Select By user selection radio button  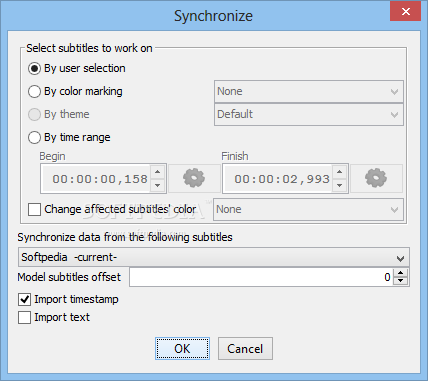click(34, 69)
